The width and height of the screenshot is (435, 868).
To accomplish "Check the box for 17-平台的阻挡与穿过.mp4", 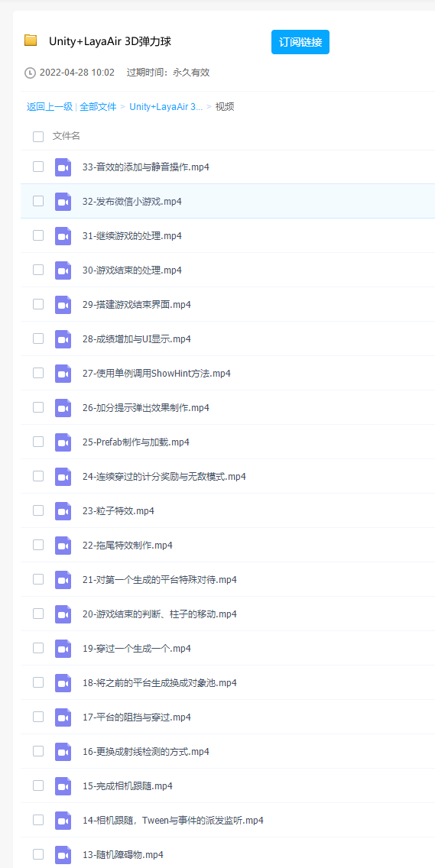I will 38,716.
